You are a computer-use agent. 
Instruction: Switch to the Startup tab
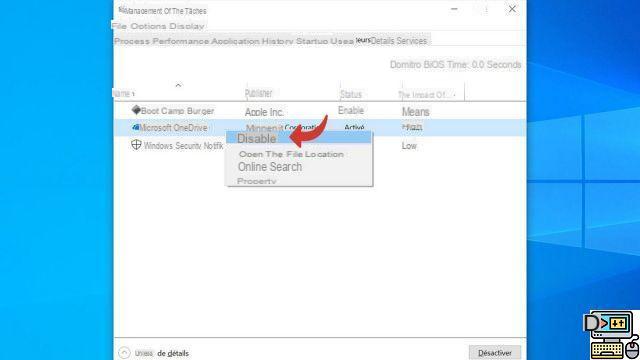[312, 41]
